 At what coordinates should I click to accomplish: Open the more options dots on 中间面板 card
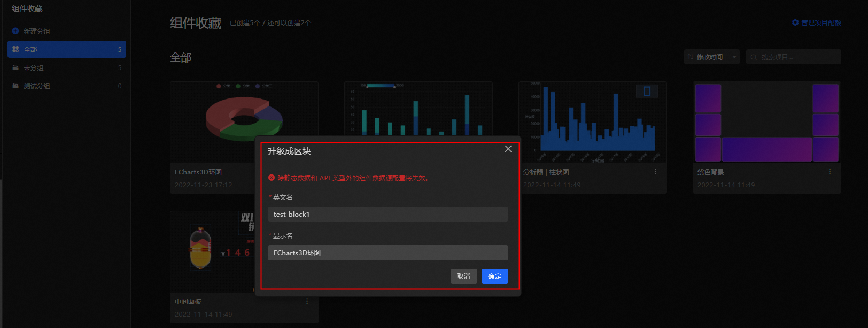(x=307, y=301)
